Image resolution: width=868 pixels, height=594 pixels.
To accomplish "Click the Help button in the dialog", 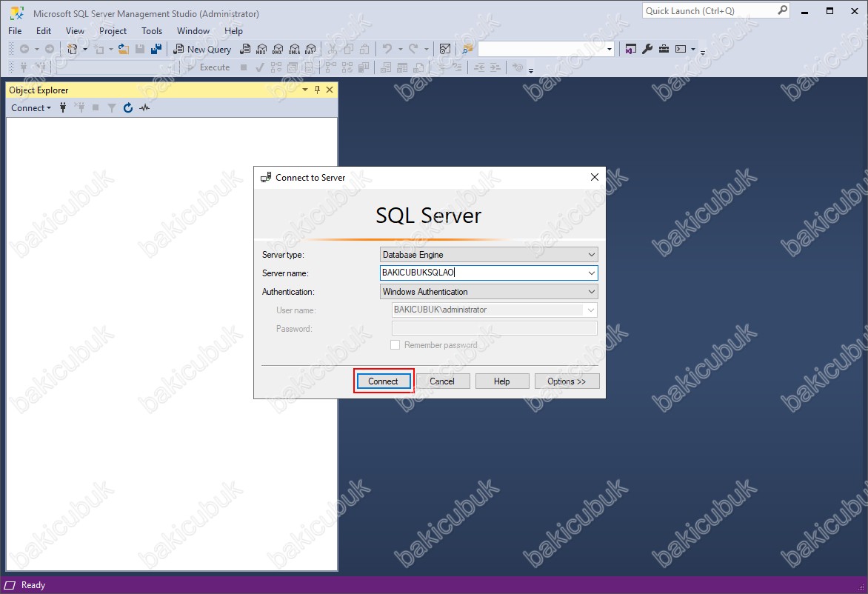I will pos(502,381).
